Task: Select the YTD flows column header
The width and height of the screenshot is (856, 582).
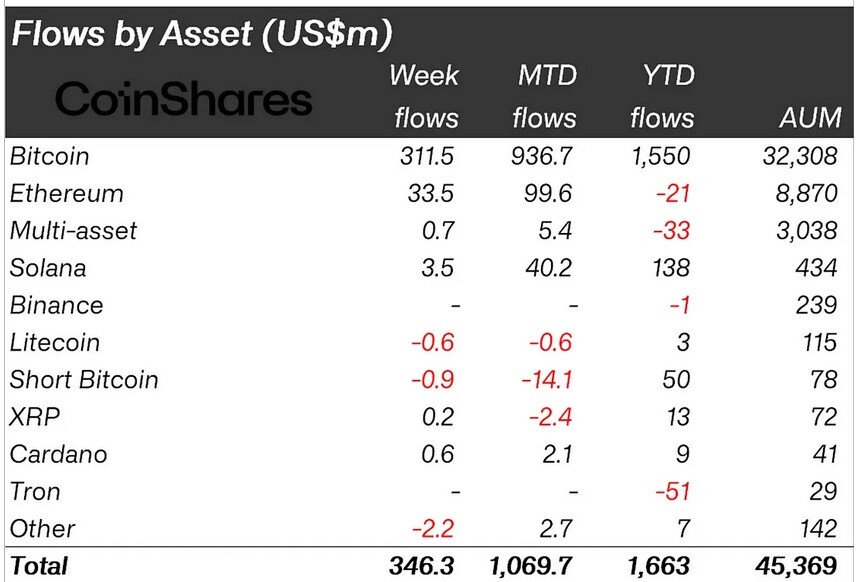Action: [x=662, y=96]
